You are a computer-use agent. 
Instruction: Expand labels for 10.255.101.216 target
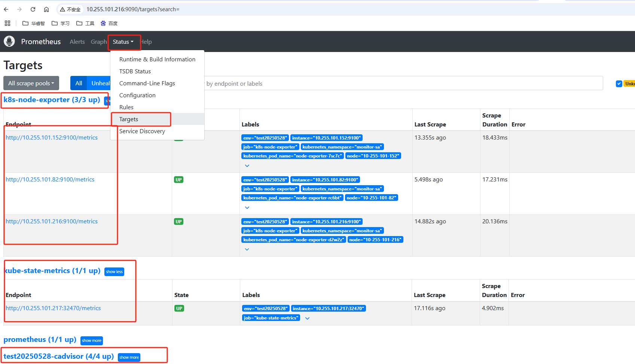pyautogui.click(x=247, y=250)
